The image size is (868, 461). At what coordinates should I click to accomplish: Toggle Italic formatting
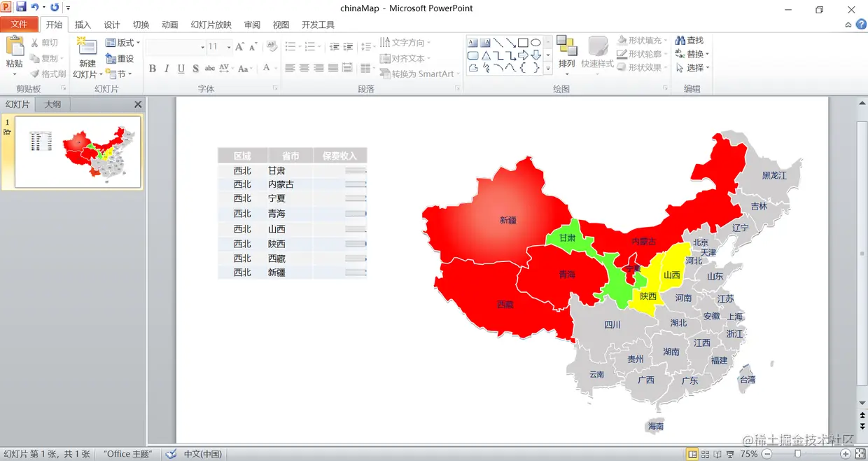[167, 69]
